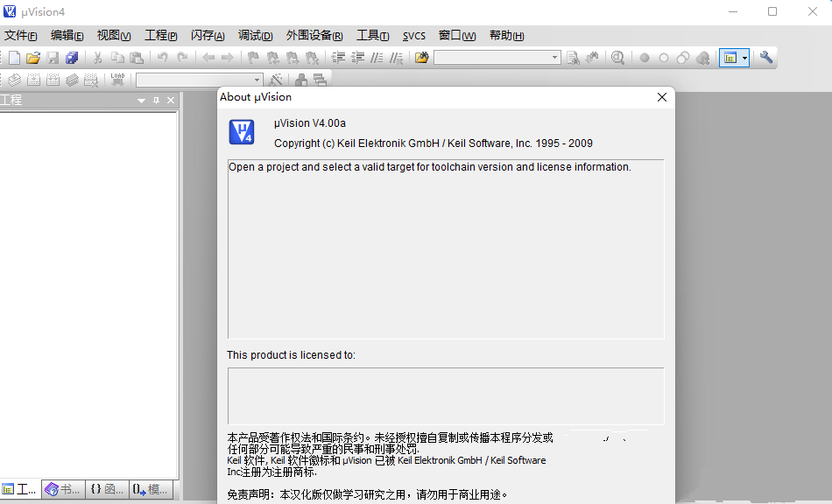
Task: Close the 工程 project panel
Action: [171, 100]
